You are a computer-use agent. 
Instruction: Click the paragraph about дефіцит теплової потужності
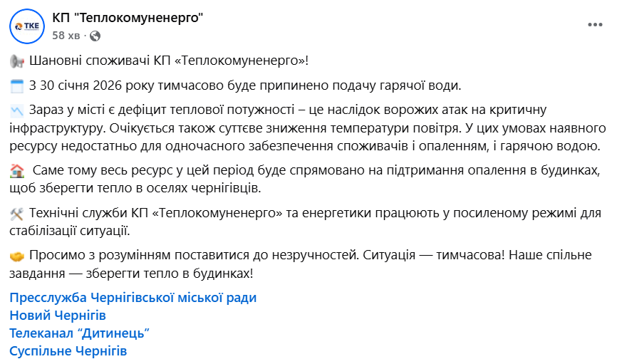pos(306,129)
